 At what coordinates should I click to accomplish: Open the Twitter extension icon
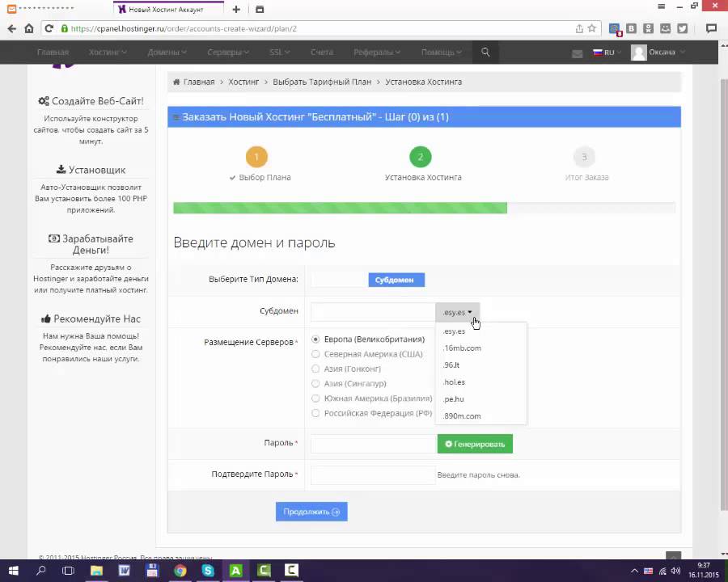coord(682,28)
